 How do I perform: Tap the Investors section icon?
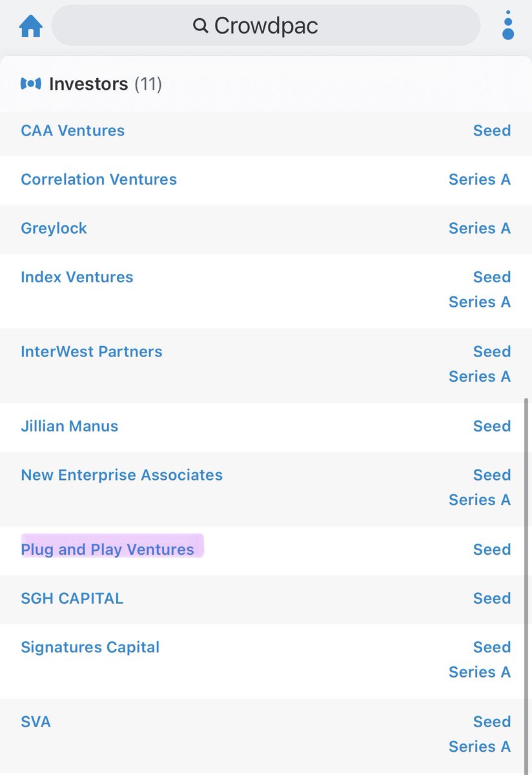30,84
